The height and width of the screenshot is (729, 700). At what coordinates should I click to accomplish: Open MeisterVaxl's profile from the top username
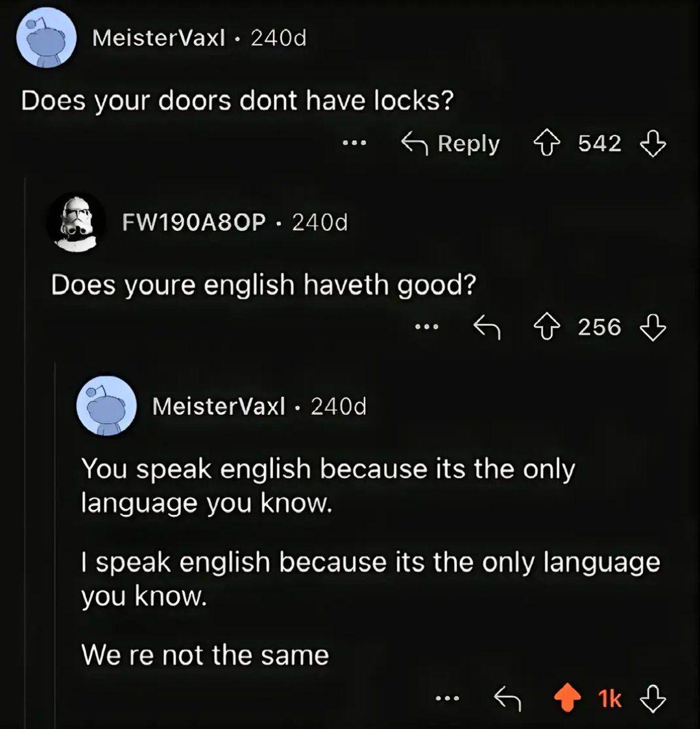tap(158, 38)
